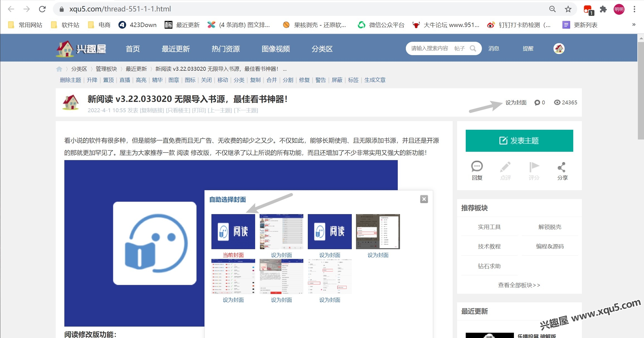This screenshot has height=338, width=644.
Task: Click [只看楼主] under post title
Action: [x=178, y=111]
